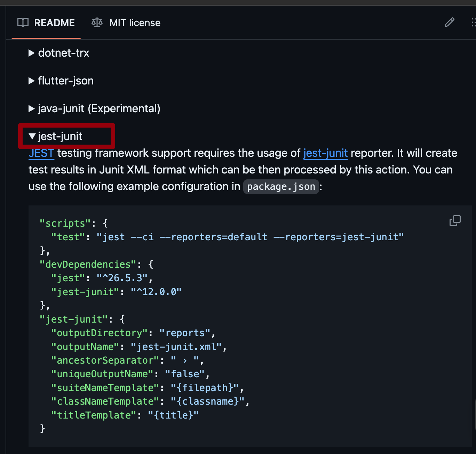This screenshot has width=476, height=454.
Task: Click the "titleTemplate" key
Action: pyautogui.click(x=94, y=415)
